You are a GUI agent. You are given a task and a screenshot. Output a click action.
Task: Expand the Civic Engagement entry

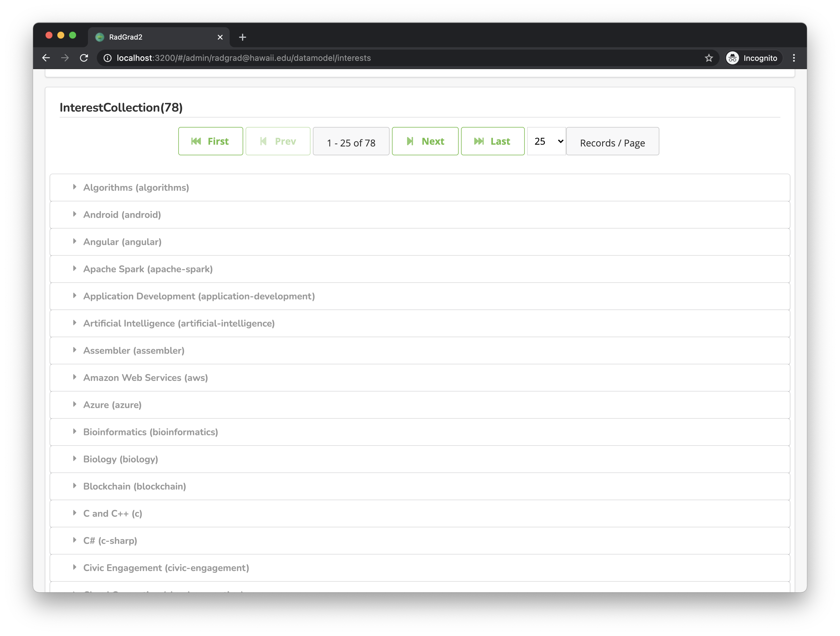[420, 568]
